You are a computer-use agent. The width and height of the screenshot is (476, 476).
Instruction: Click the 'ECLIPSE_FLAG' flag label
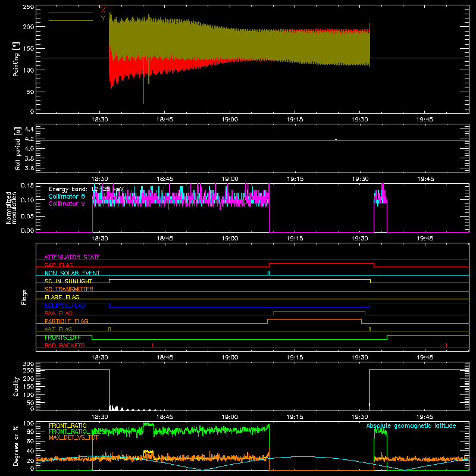coord(65,305)
